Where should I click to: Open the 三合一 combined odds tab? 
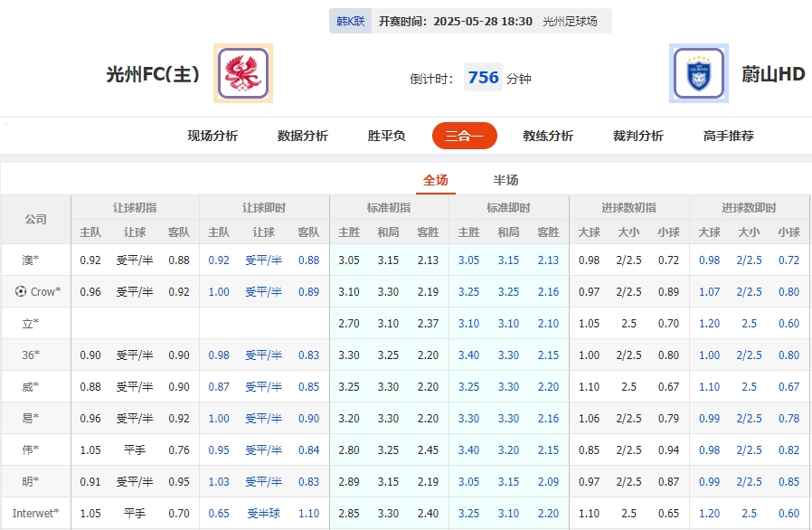[464, 134]
